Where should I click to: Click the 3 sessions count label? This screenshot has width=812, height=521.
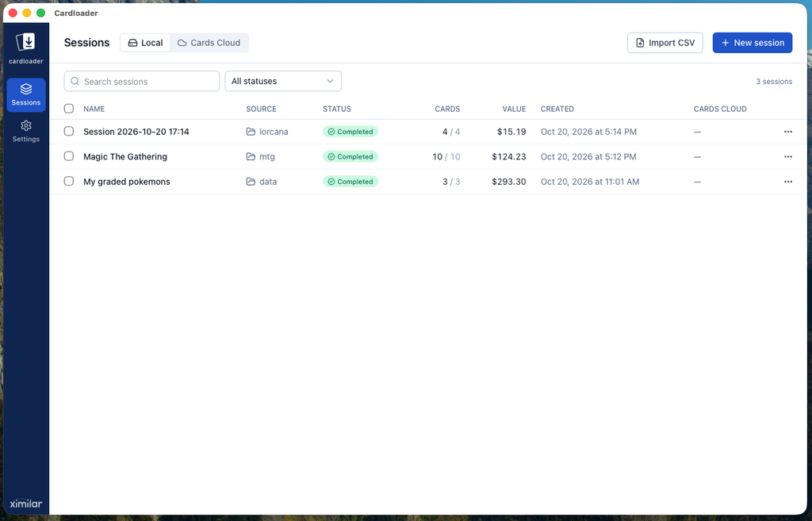tap(774, 82)
